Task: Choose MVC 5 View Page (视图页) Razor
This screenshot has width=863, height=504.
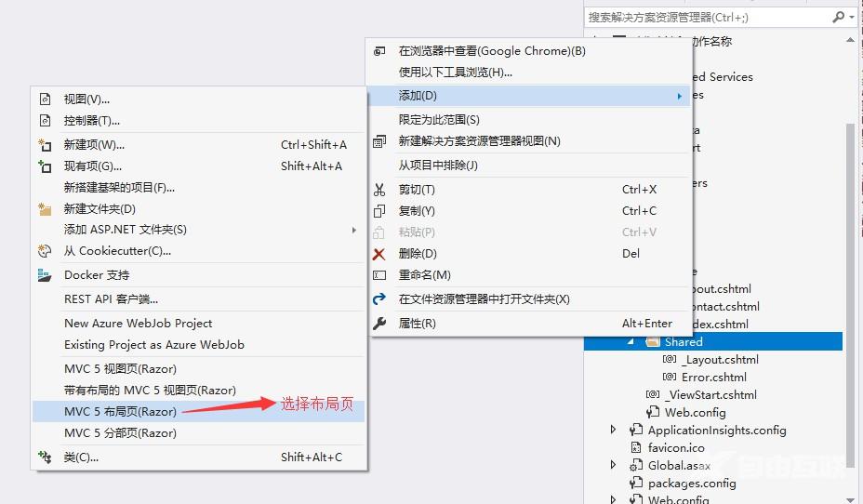Action: (x=199, y=368)
